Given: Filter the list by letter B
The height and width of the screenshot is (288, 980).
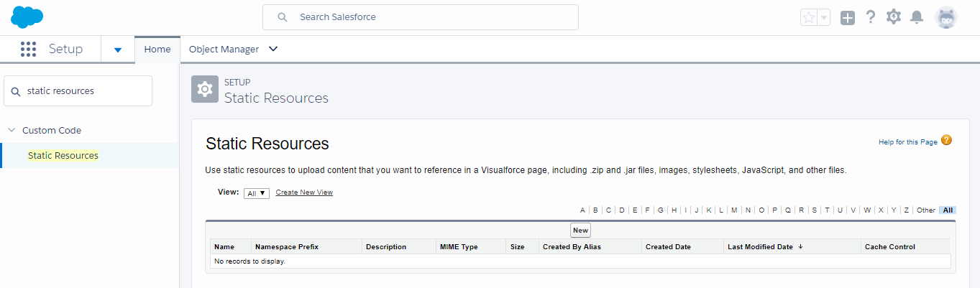Looking at the screenshot, I should [x=595, y=210].
